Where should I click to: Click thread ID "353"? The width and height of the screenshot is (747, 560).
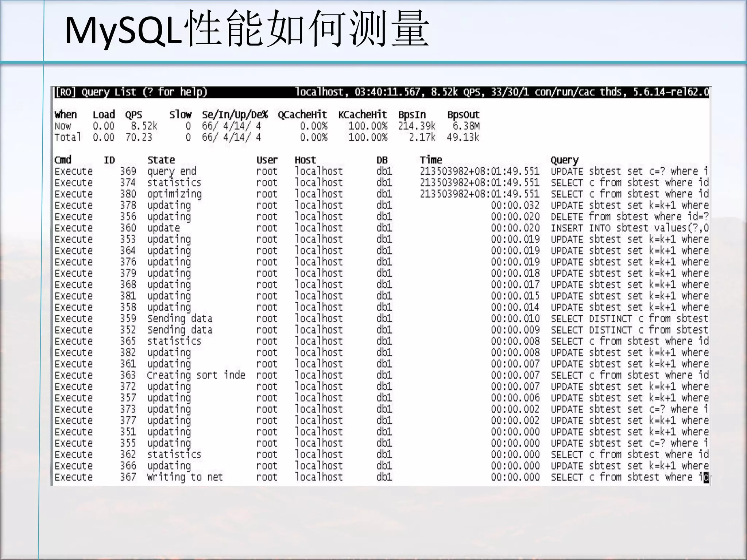[x=128, y=239]
